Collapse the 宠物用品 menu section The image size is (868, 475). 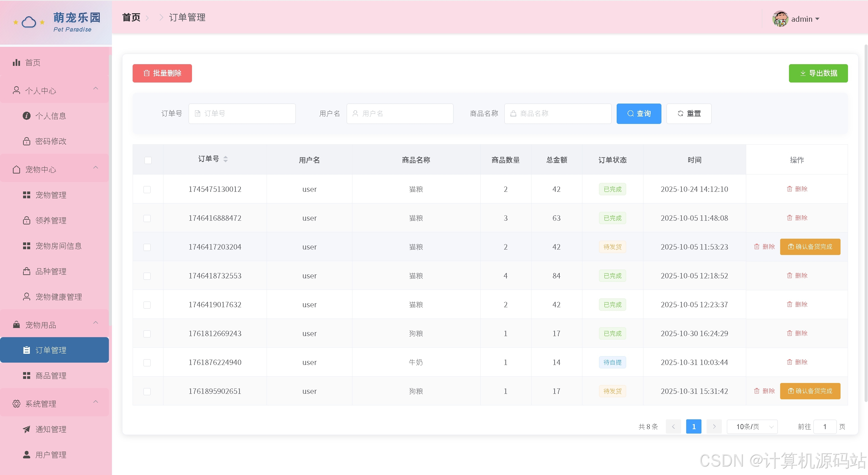(x=96, y=323)
